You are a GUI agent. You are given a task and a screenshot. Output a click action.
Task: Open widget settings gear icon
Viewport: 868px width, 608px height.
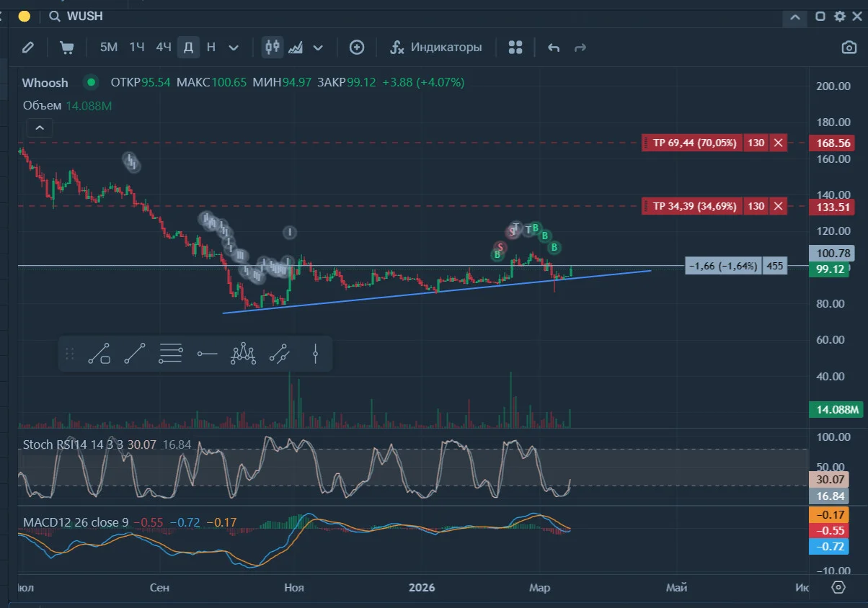coord(840,17)
